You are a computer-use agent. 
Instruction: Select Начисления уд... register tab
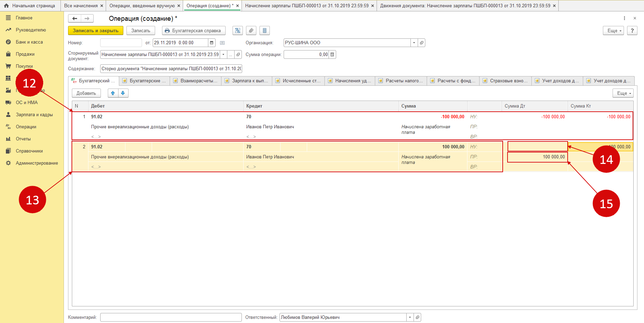tap(350, 81)
